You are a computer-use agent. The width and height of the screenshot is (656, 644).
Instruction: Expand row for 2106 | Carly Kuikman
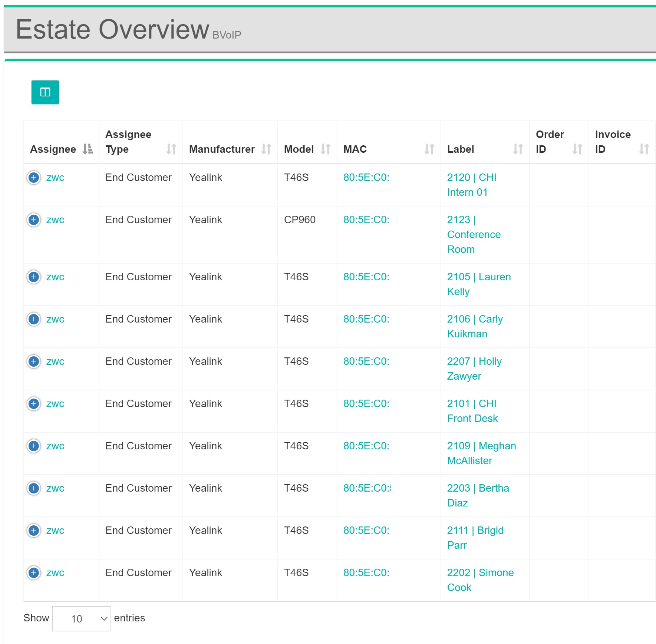click(34, 319)
